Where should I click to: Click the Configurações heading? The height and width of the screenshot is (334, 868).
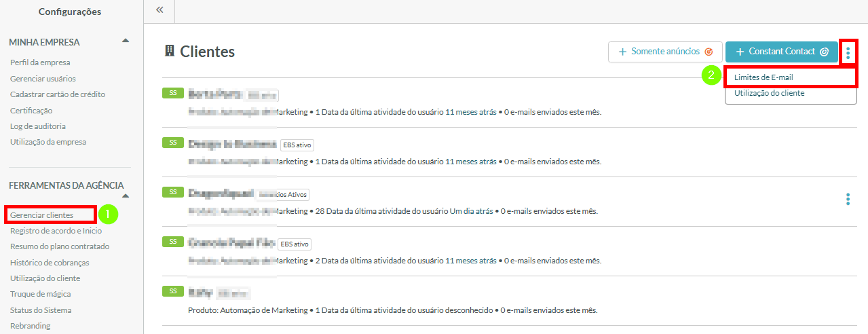[70, 12]
